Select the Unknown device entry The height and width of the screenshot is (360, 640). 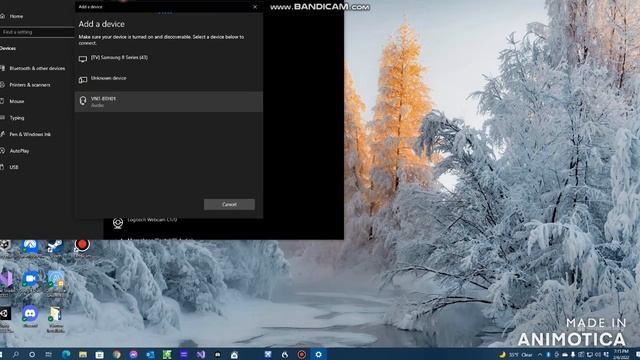(169, 79)
